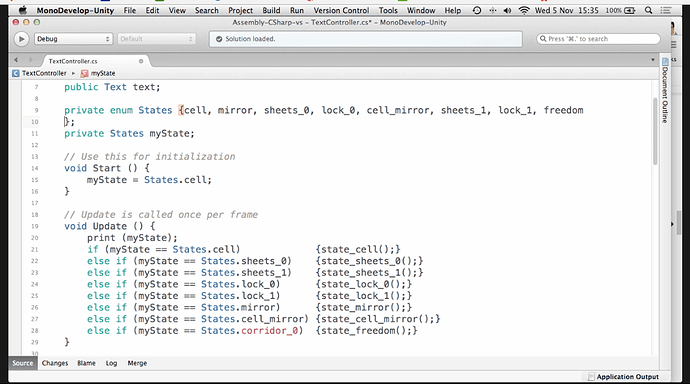Image resolution: width=690 pixels, height=384 pixels.
Task: Click on line 15 myState = States.cell
Action: pyautogui.click(x=149, y=180)
